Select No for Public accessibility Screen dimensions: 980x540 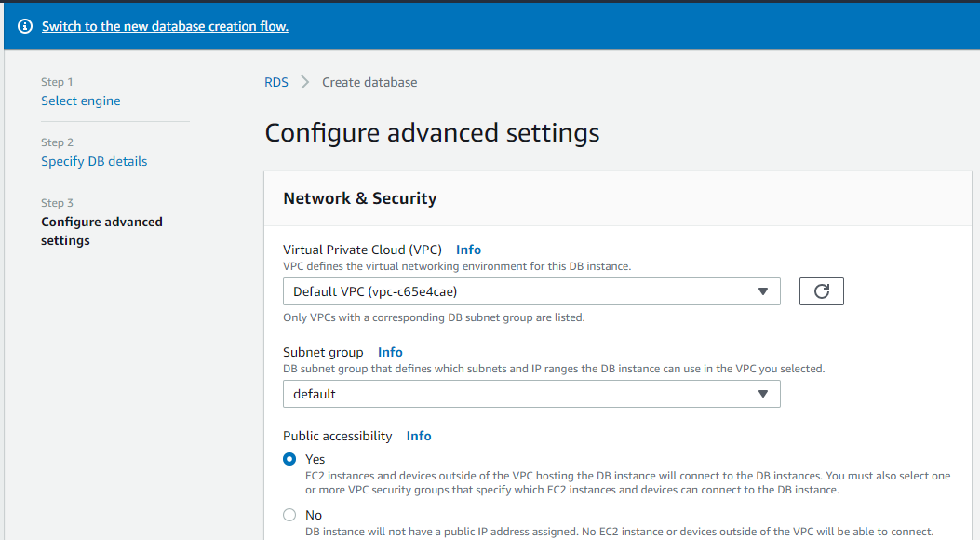coord(289,515)
